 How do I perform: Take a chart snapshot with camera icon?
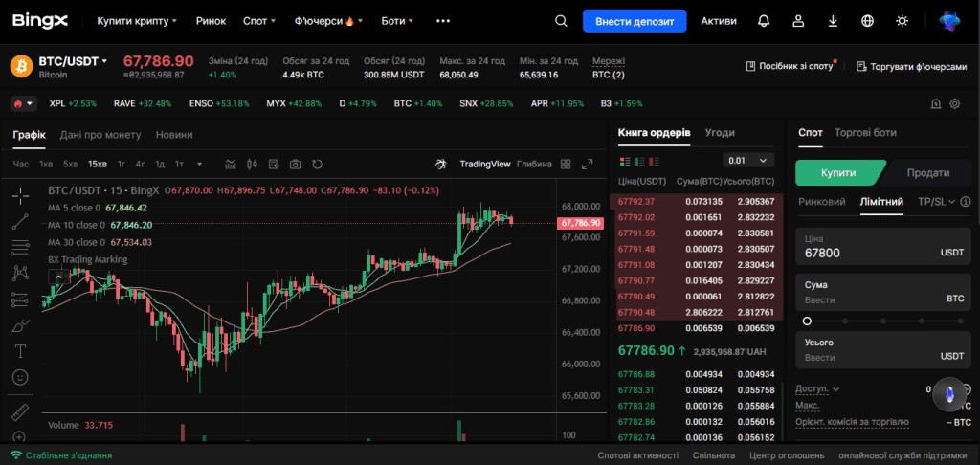(296, 165)
